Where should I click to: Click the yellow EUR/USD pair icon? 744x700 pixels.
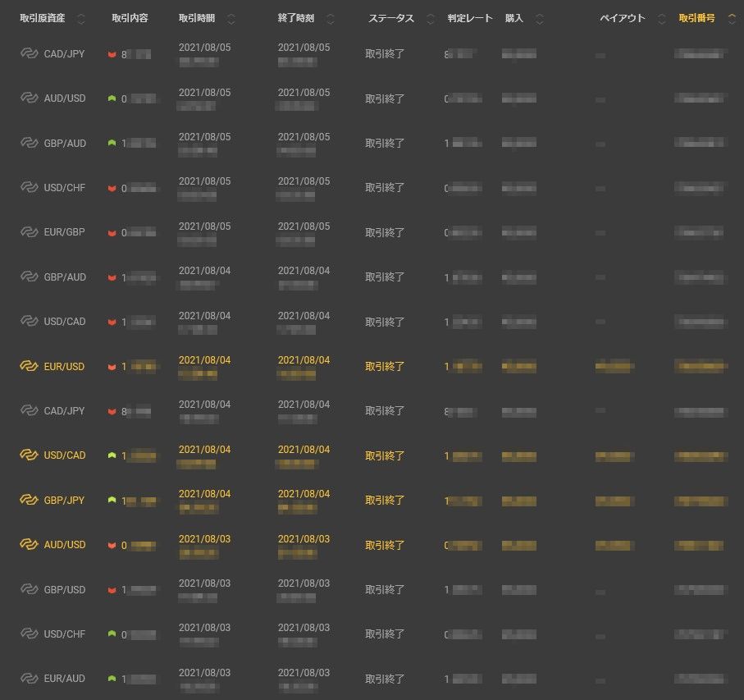pyautogui.click(x=30, y=366)
